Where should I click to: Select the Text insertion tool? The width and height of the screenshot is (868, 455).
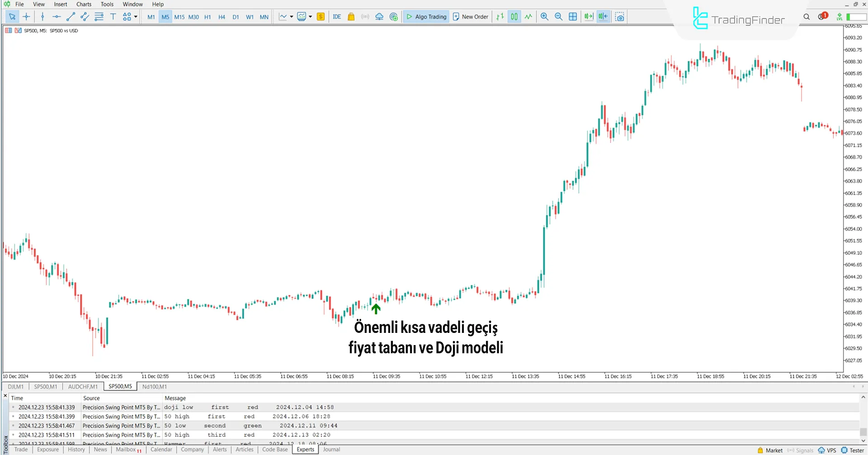tap(113, 17)
